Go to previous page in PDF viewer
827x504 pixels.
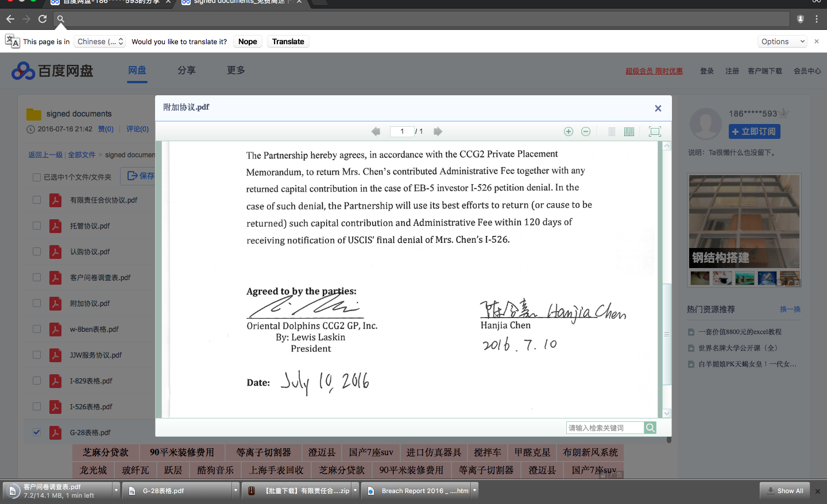click(x=376, y=131)
